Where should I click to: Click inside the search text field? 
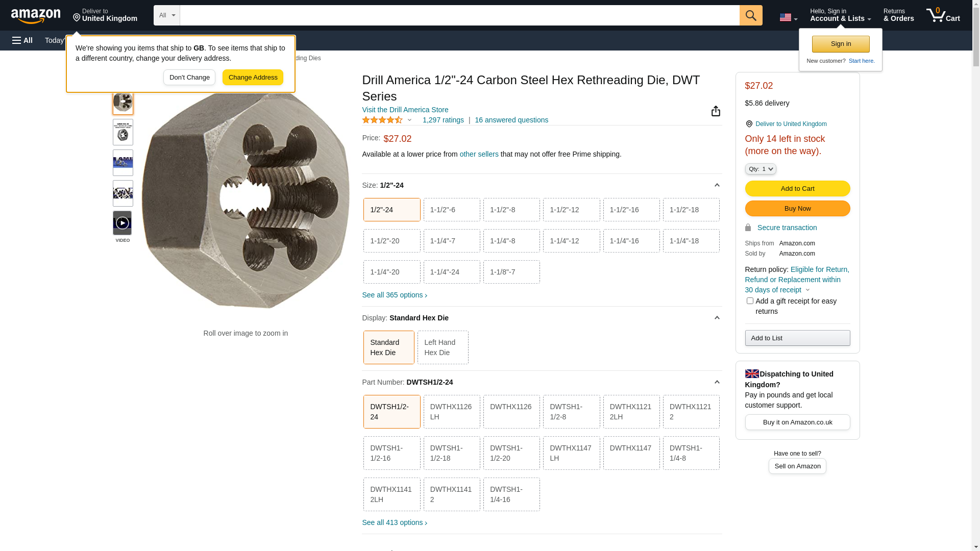(459, 15)
